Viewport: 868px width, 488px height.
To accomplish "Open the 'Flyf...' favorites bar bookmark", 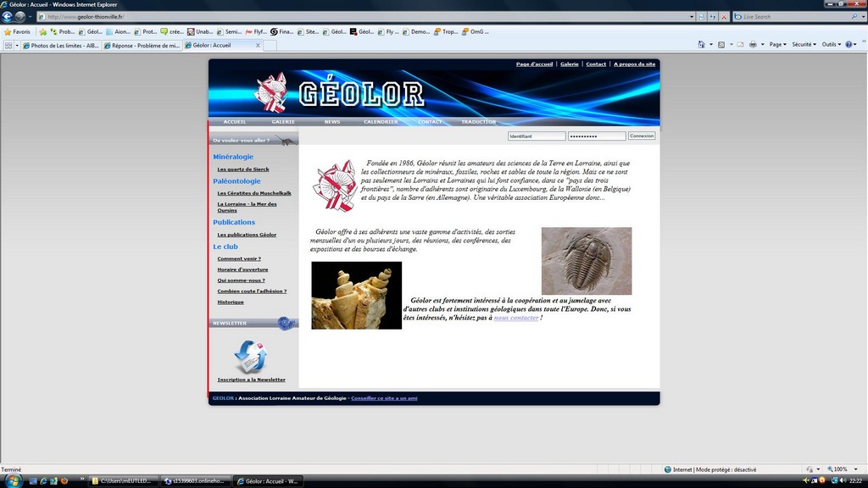I will [256, 31].
